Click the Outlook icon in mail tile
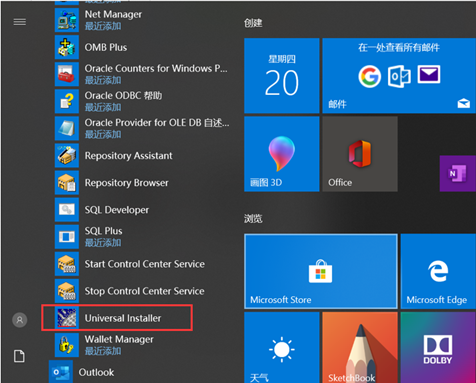This screenshot has height=383, width=476. 399,76
